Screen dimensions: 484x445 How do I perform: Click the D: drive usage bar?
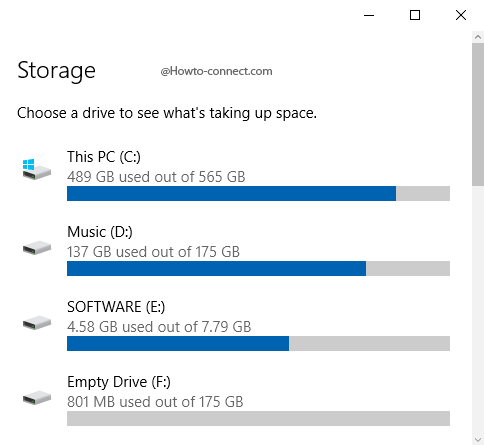point(258,268)
